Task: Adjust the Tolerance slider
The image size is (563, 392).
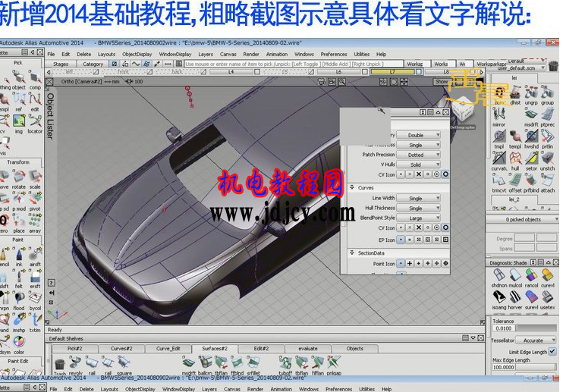Action: pyautogui.click(x=536, y=328)
